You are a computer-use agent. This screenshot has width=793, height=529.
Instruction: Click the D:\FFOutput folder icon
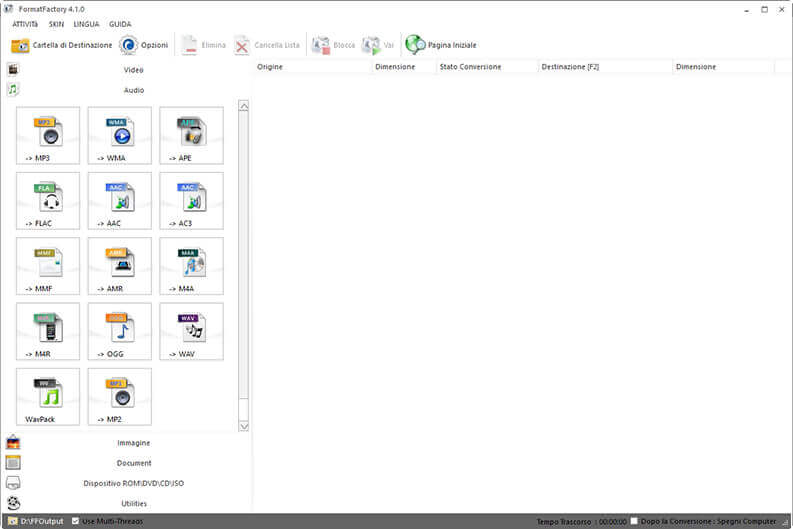coord(13,521)
